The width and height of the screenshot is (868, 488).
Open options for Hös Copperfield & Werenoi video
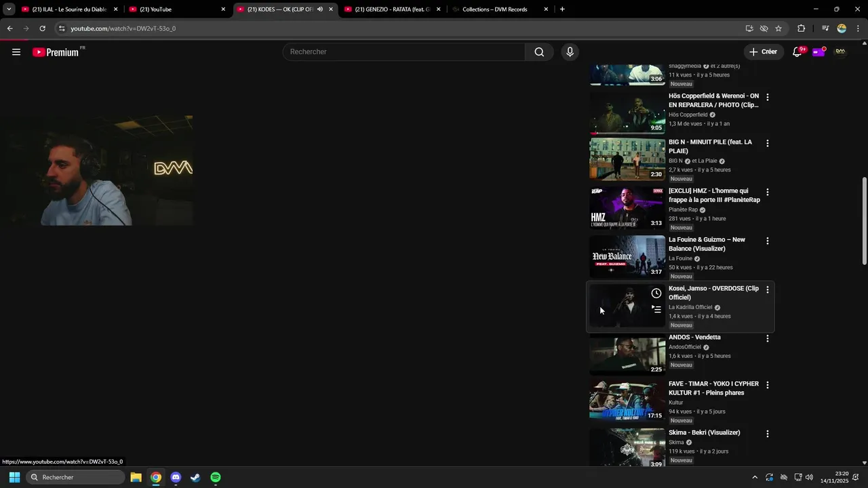pyautogui.click(x=767, y=97)
